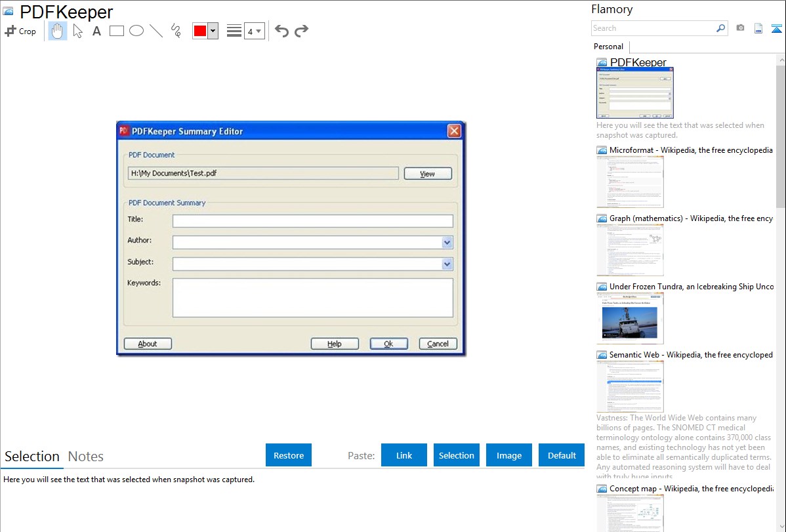Click the icon beside the Concept map title
Viewport: 786px width, 532px height.
coord(602,488)
